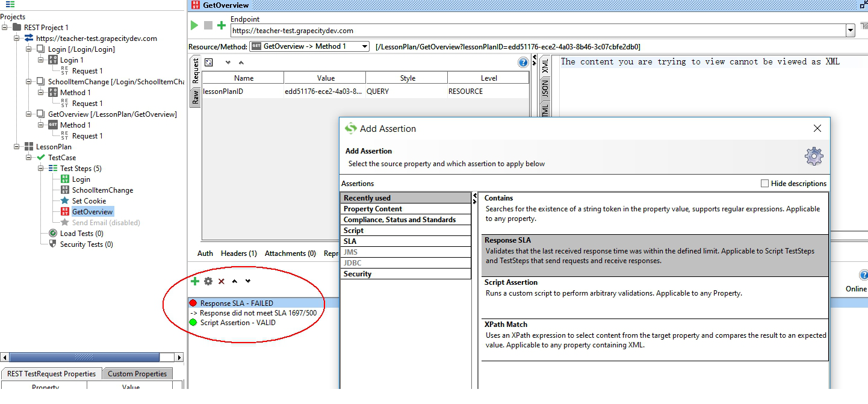Viewport: 868px width, 404px height.
Task: Open the help icon in the Request panel
Action: [x=523, y=62]
